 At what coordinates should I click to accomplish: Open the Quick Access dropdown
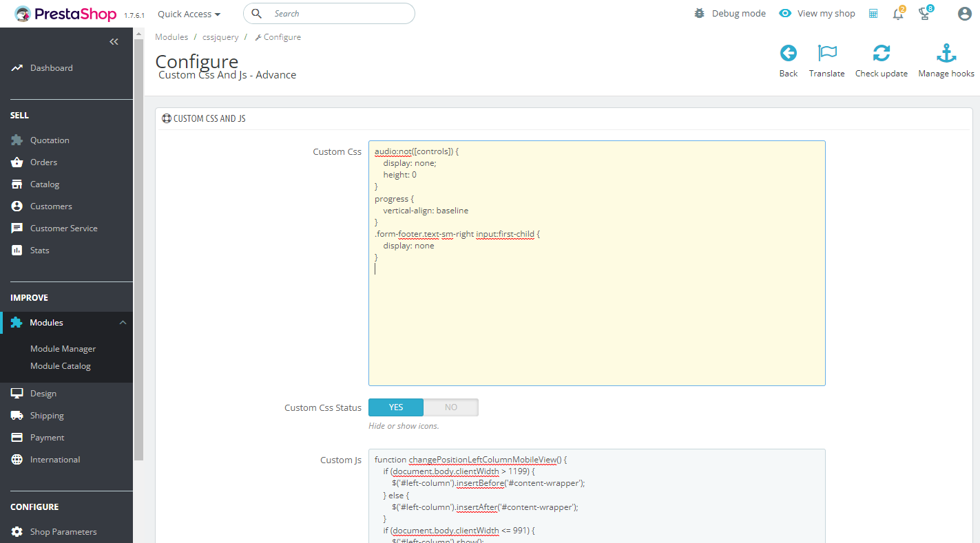coord(189,14)
